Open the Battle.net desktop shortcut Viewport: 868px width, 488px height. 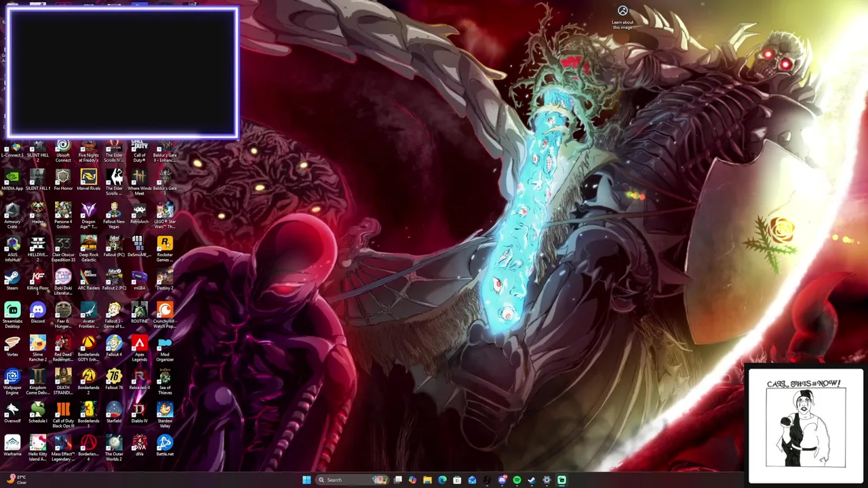click(165, 447)
